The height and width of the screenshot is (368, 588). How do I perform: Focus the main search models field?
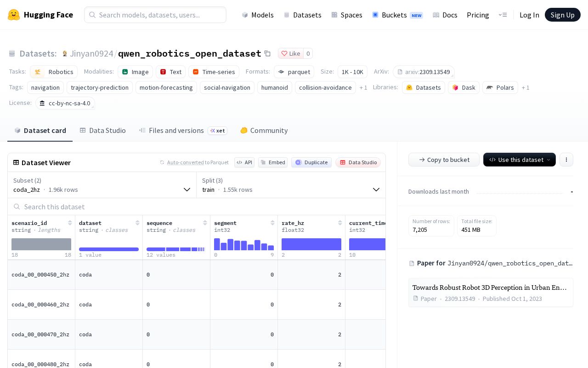(155, 15)
